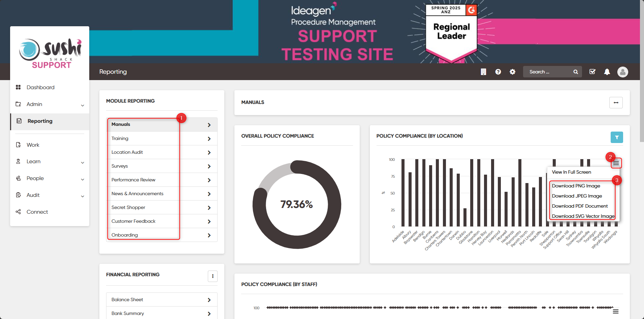Open the chart hamburger menu icon
Image resolution: width=644 pixels, height=319 pixels.
click(x=616, y=163)
